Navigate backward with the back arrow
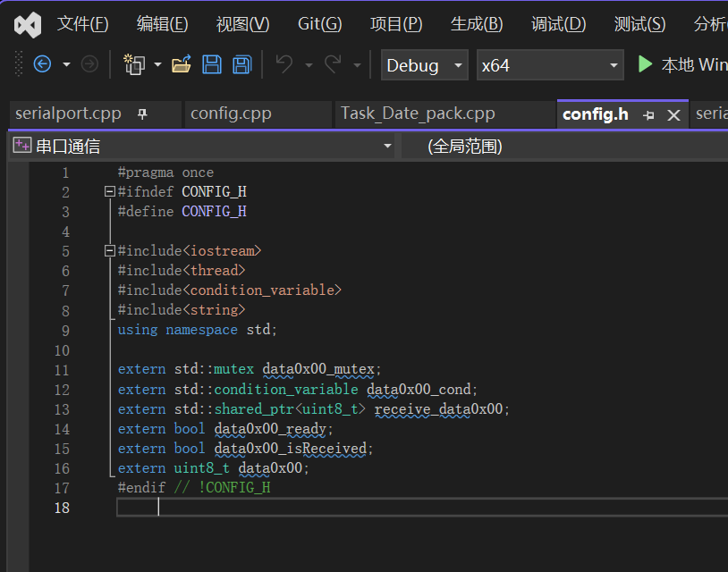This screenshot has width=728, height=572. coord(42,64)
